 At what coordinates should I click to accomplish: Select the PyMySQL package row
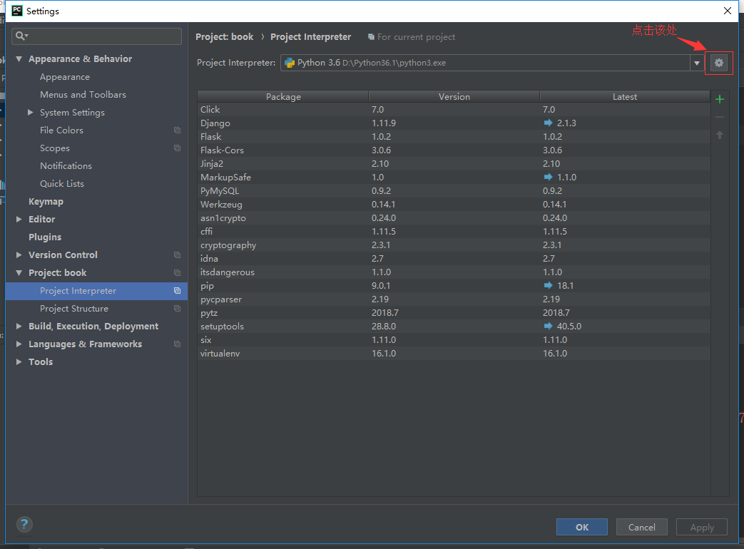click(454, 191)
